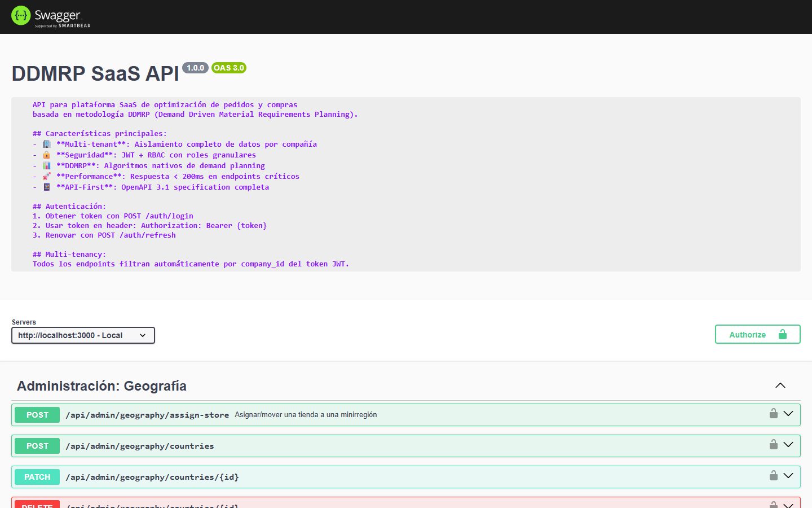Click the OAS 3.0 badge
812x508 pixels.
[x=229, y=68]
